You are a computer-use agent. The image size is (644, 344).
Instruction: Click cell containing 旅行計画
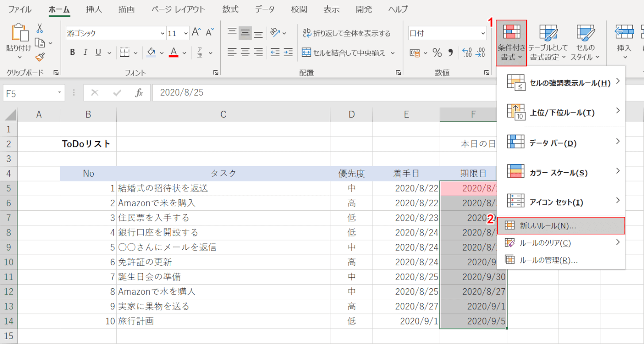point(223,321)
